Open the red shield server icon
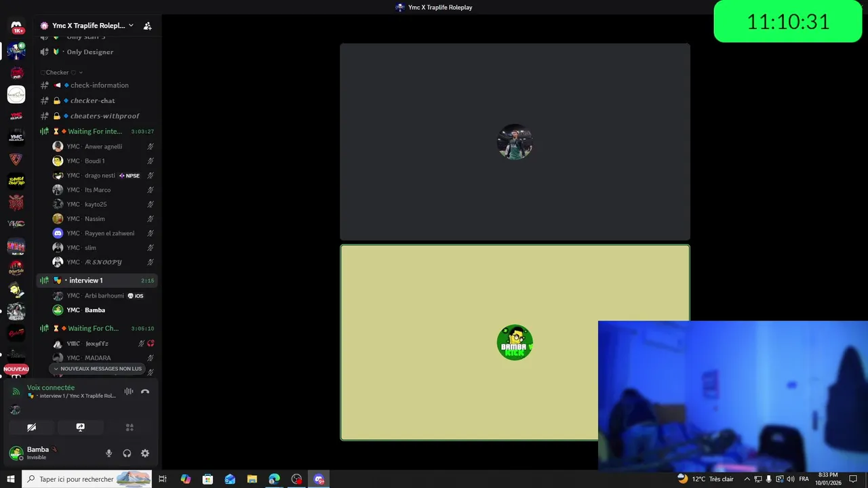This screenshot has height=488, width=868. (16, 159)
